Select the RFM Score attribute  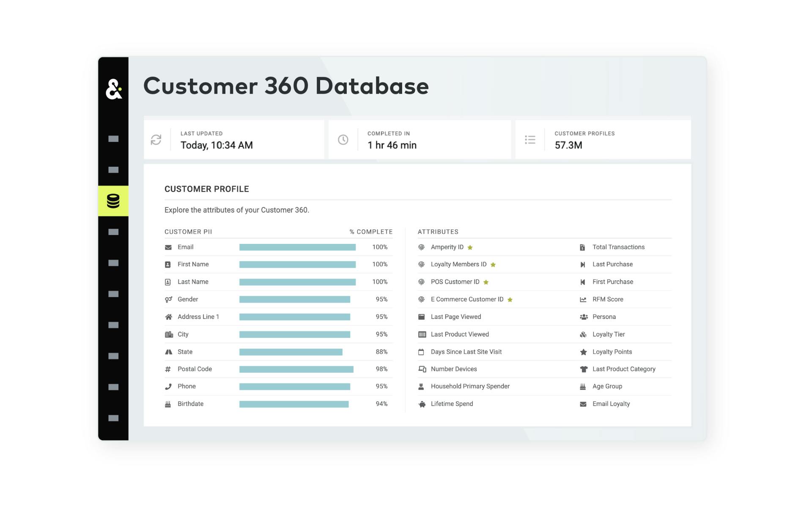click(608, 299)
